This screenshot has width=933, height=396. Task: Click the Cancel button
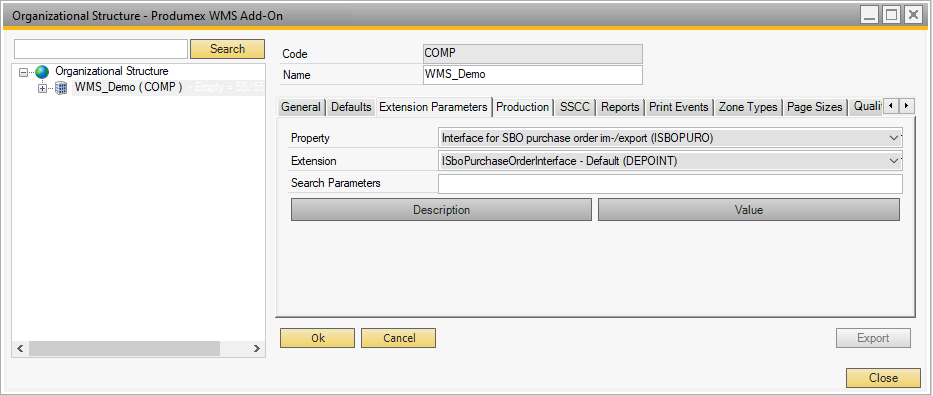[399, 338]
